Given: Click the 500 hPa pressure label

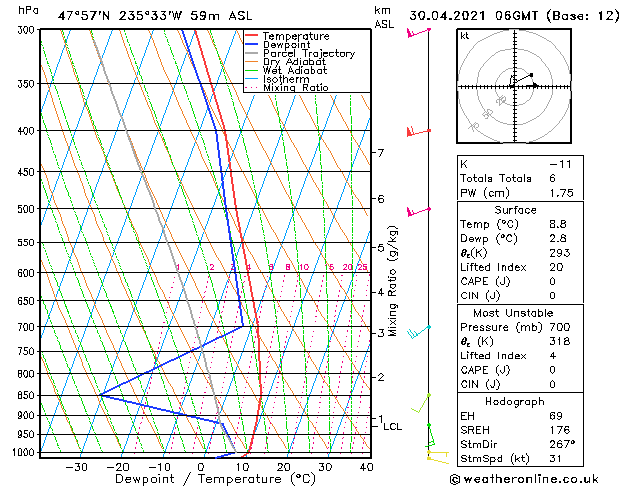Looking at the screenshot, I should coord(28,209).
